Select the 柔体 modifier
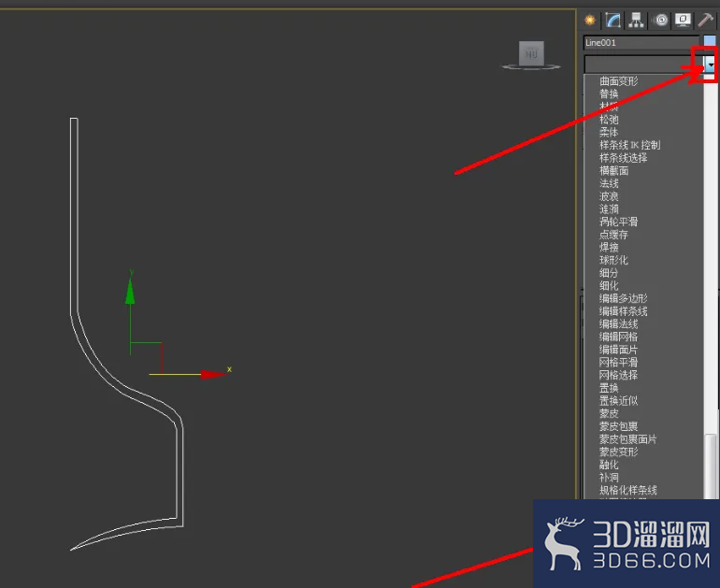 click(609, 132)
